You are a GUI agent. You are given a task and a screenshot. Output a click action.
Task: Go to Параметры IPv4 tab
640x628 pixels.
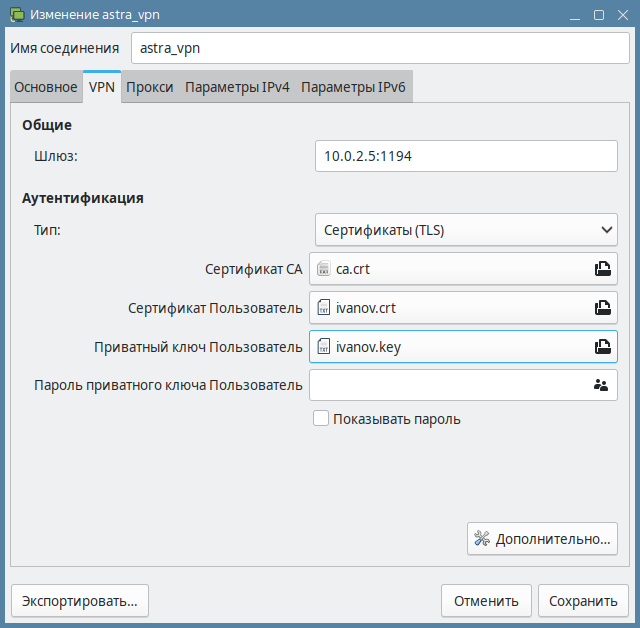point(237,87)
